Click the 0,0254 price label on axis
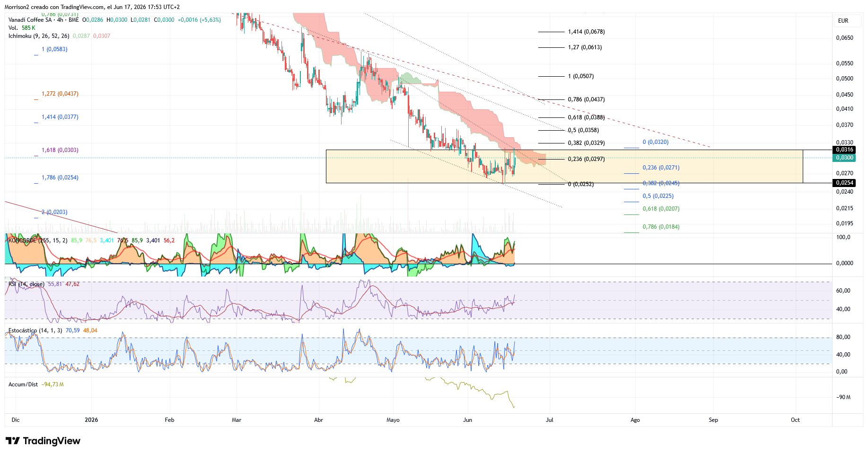This screenshot has height=455, width=868. (x=844, y=183)
